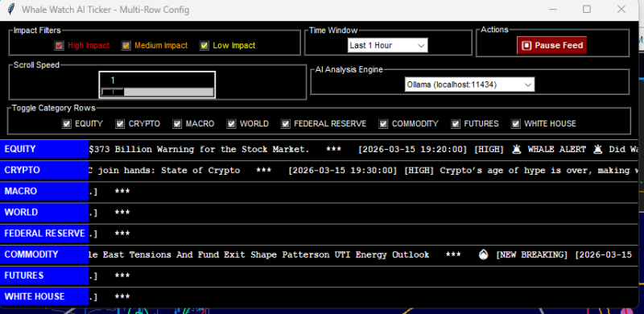
Task: Click the [NEW BREAKING] commodity tag
Action: pos(532,254)
